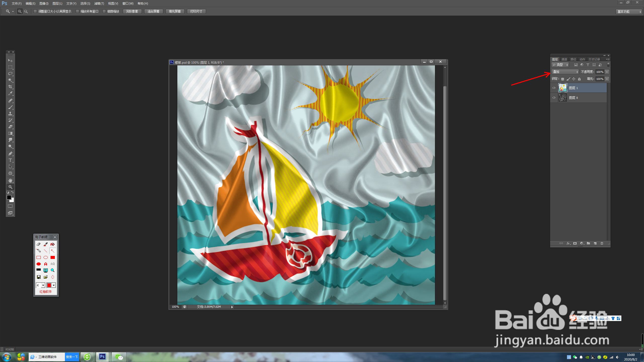The width and height of the screenshot is (644, 362).
Task: Select the Horizontal Type tool
Action: (x=10, y=160)
